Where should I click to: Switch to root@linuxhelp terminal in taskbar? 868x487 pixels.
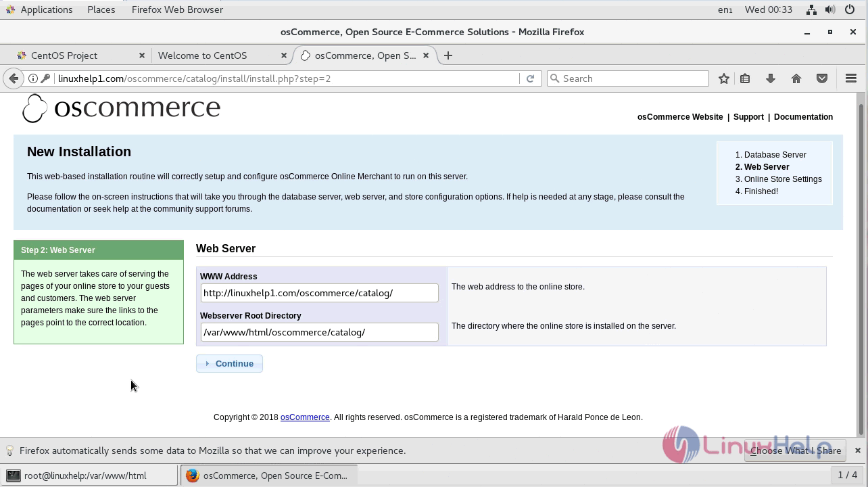(89, 476)
